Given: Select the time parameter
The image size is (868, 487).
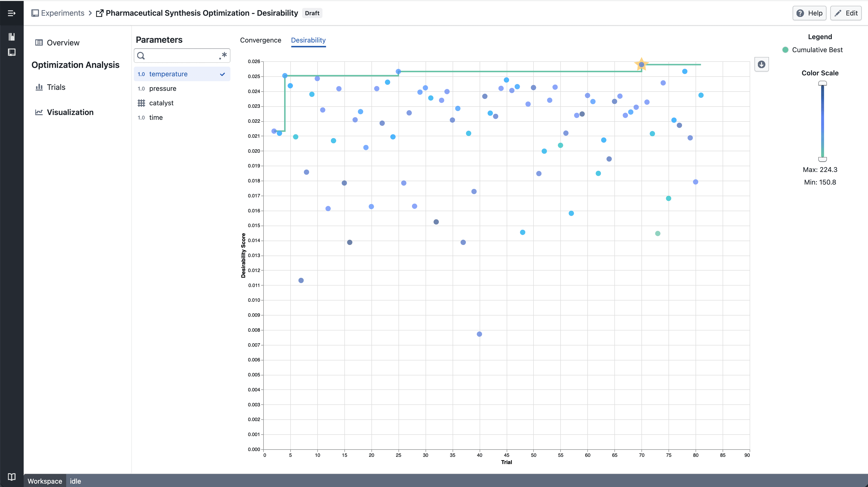Looking at the screenshot, I should (x=182, y=118).
